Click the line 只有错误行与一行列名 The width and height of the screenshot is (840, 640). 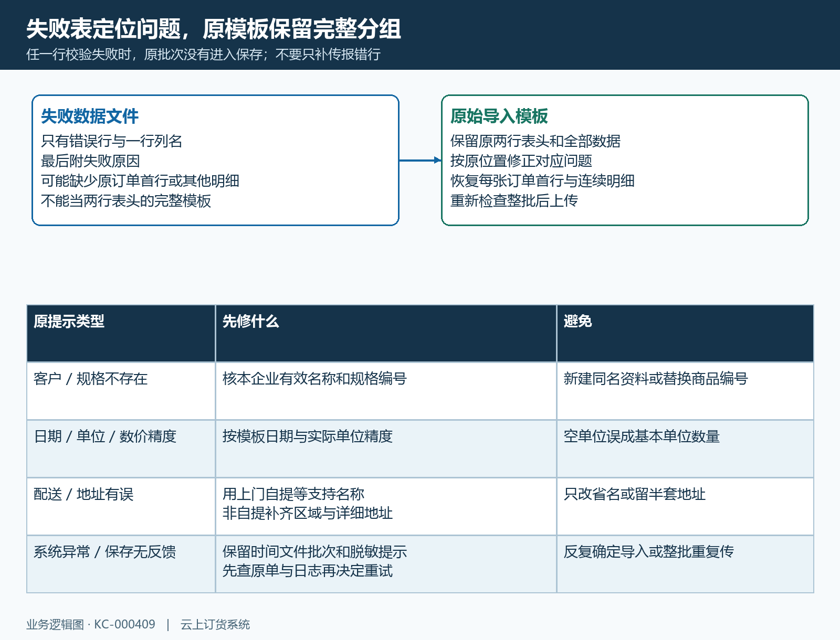(x=112, y=141)
